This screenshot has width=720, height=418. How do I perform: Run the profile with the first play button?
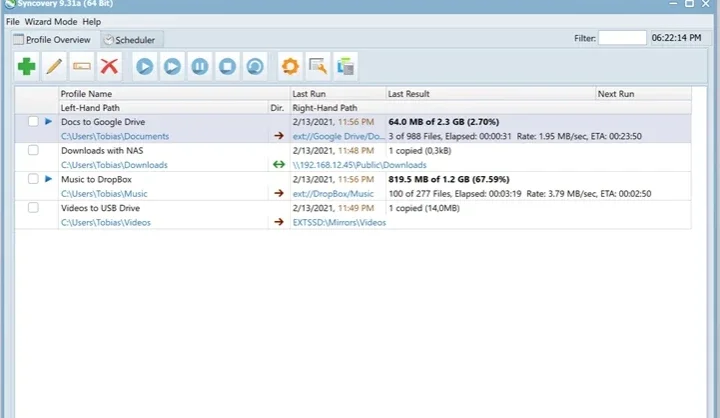pos(145,67)
